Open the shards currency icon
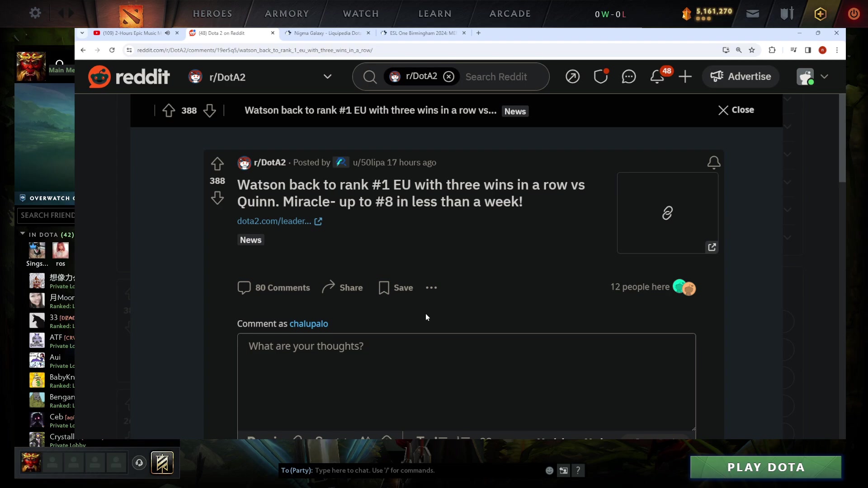The image size is (868, 488). point(686,14)
